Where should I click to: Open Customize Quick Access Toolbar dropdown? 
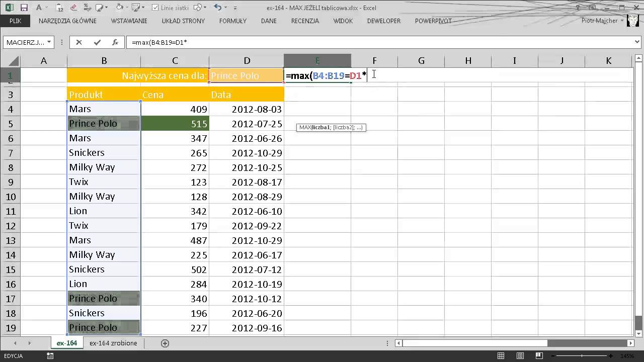coord(235,8)
